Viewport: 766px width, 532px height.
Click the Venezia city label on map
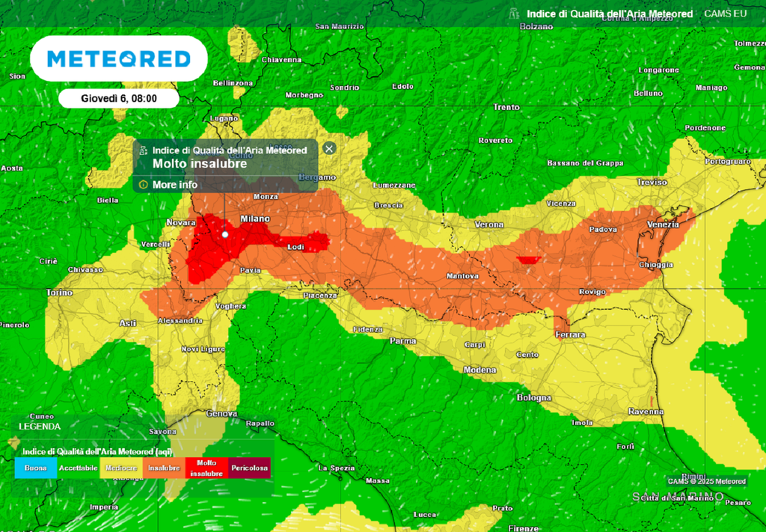point(663,224)
